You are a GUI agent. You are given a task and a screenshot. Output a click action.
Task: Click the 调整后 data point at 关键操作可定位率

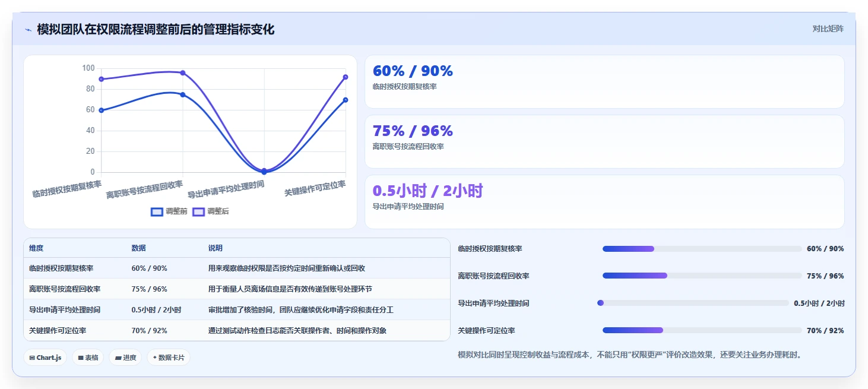pos(346,77)
